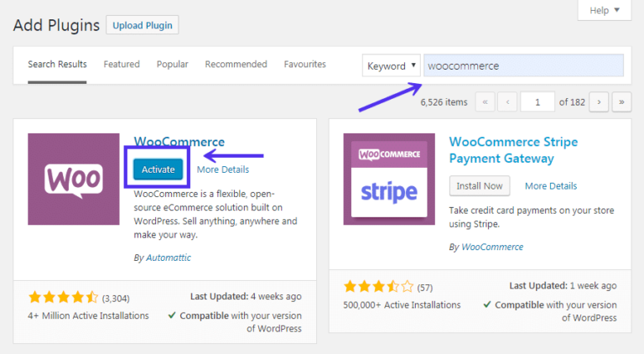Activate the WooCommerce plugin
The height and width of the screenshot is (354, 644).
[x=158, y=169]
